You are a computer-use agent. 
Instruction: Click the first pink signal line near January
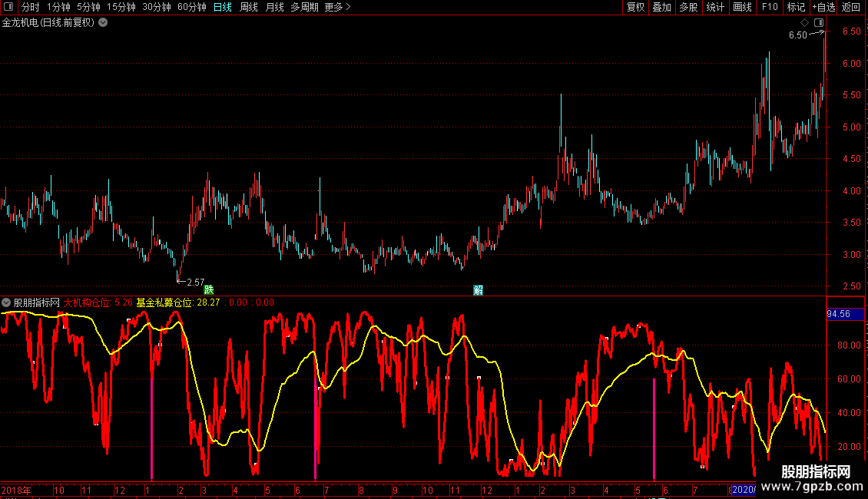click(x=151, y=428)
